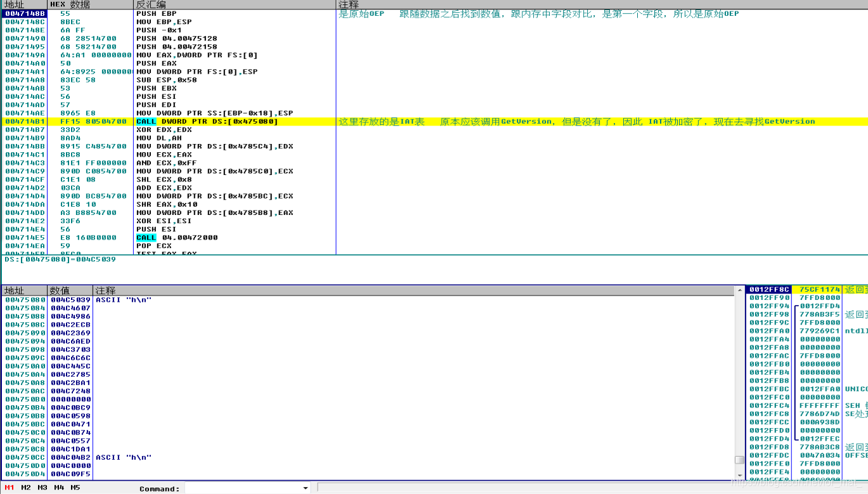This screenshot has width=868, height=494.
Task: Select stack entry at 0012FF8C
Action: pyautogui.click(x=807, y=289)
